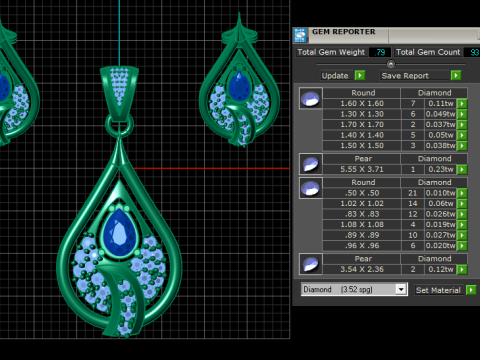
Task: Click the count 21 cell
Action: pos(413,193)
